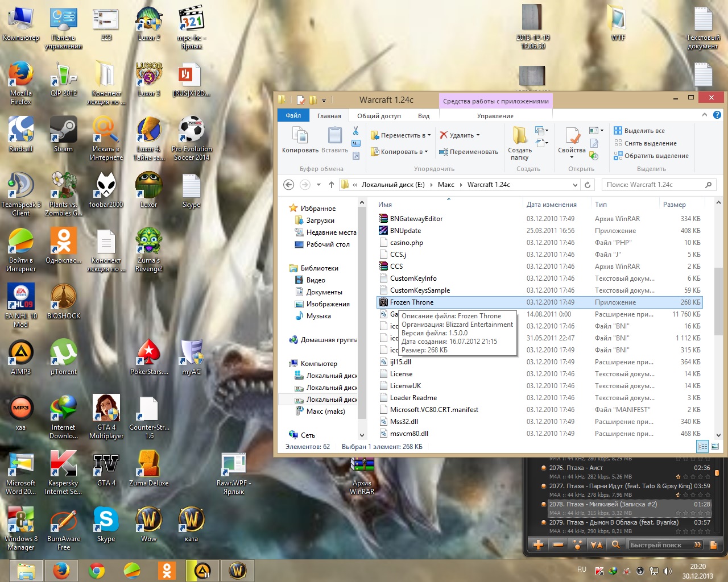Click the AIMP playlist scrollbar thumb

click(717, 472)
